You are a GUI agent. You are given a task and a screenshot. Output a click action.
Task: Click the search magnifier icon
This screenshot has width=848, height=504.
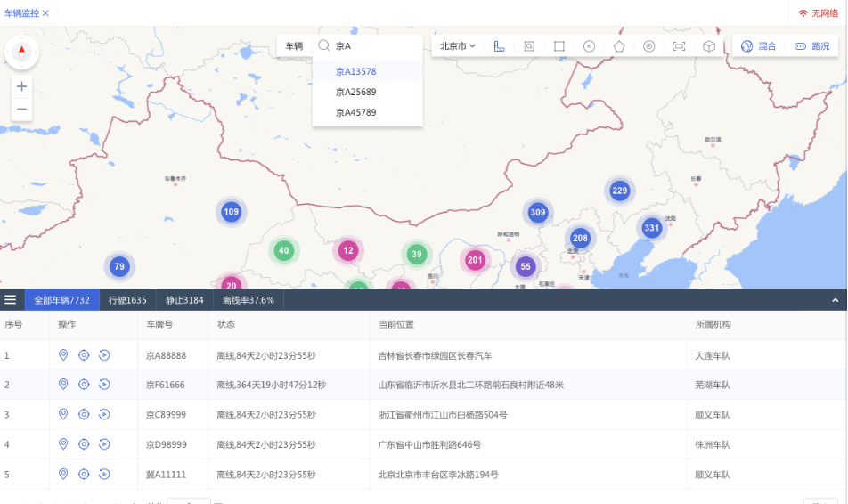324,46
